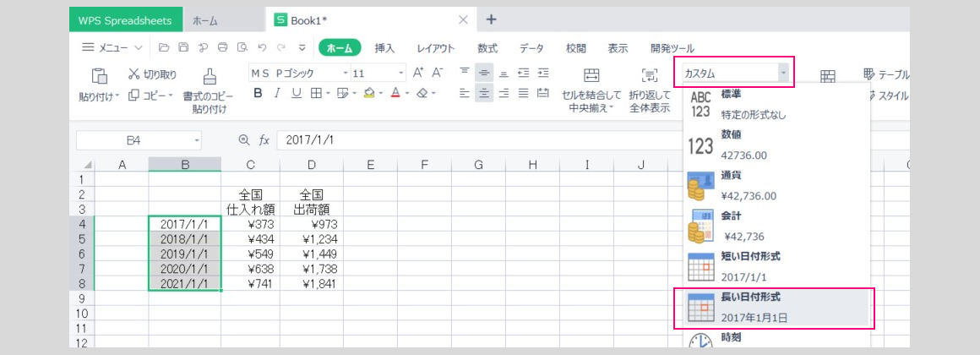Image resolution: width=980 pixels, height=355 pixels.
Task: Toggle underline formatting
Action: click(297, 93)
